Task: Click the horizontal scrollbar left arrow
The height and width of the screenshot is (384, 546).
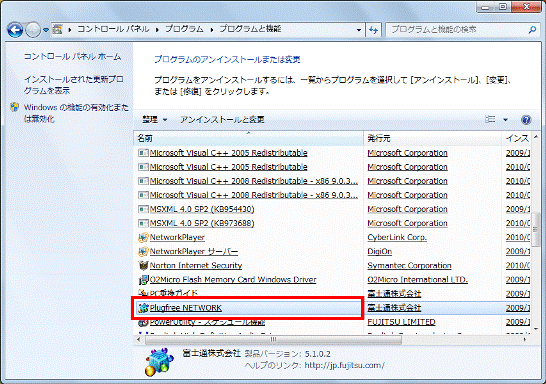Action: (139, 339)
